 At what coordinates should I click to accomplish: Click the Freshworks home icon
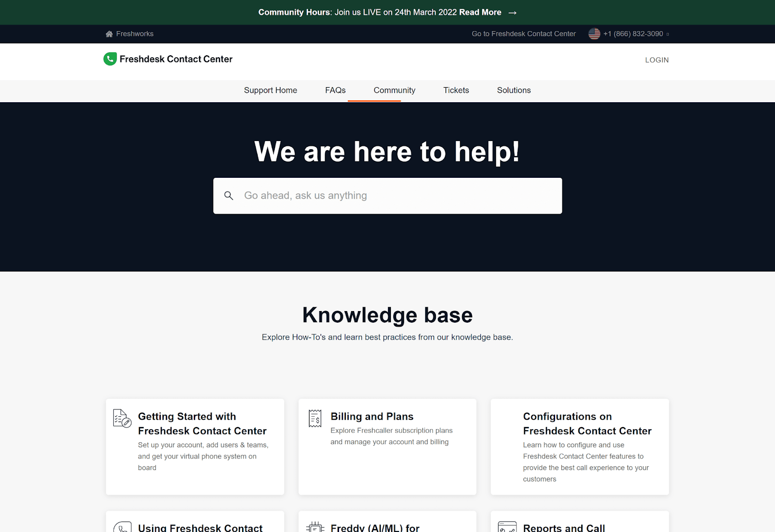pos(109,34)
